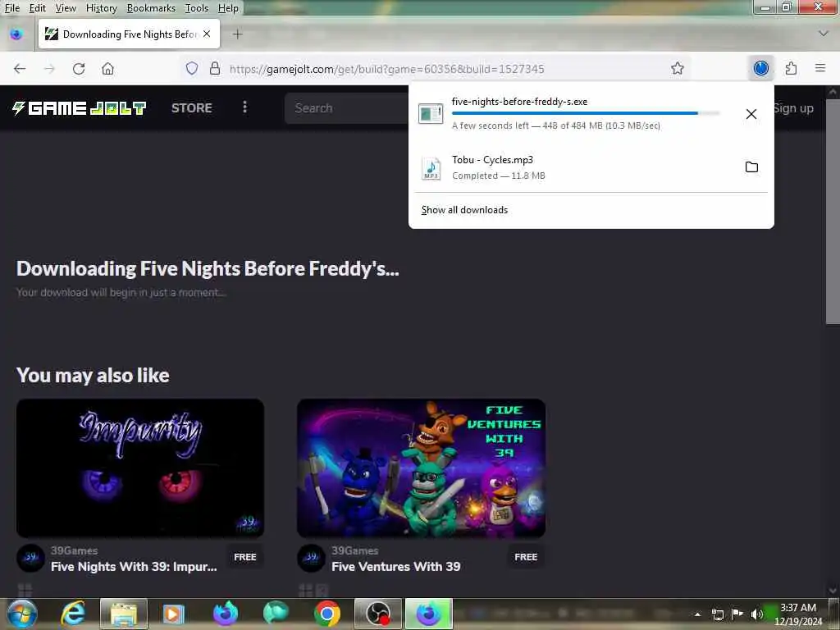
Task: Open the Edit menu
Action: pyautogui.click(x=38, y=8)
